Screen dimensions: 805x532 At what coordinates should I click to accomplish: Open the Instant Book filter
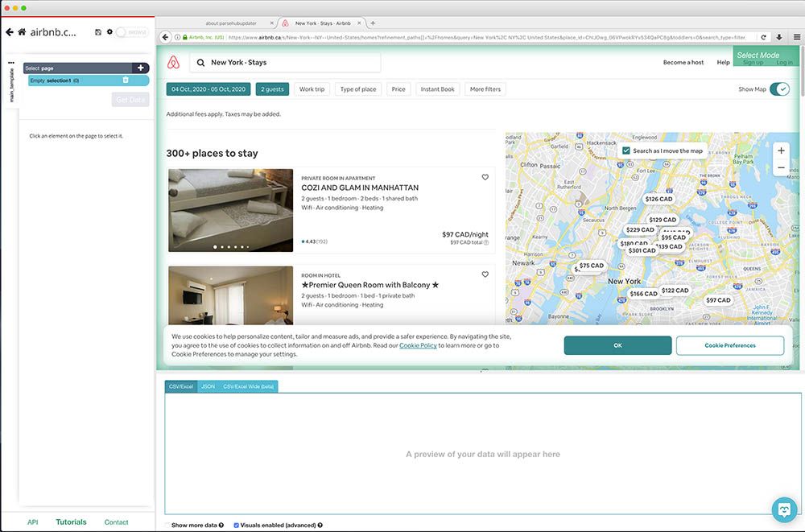click(x=437, y=89)
